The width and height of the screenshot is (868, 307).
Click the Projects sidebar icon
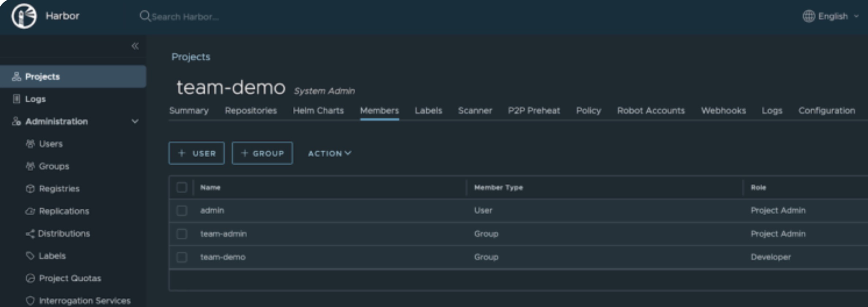pyautogui.click(x=16, y=76)
